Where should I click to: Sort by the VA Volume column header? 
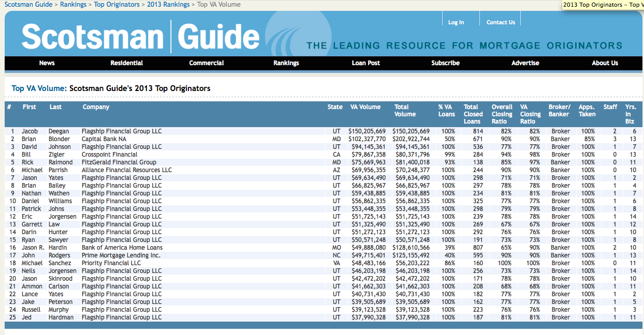tap(365, 107)
